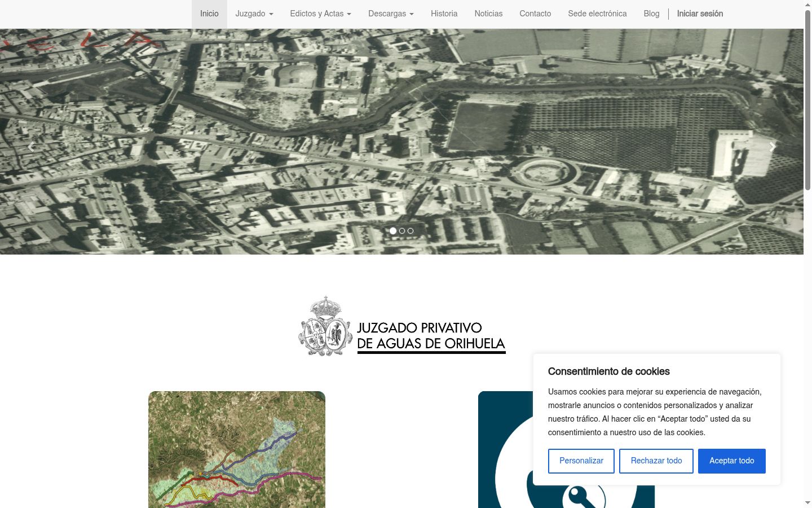Open the Descargas dropdown

391,14
